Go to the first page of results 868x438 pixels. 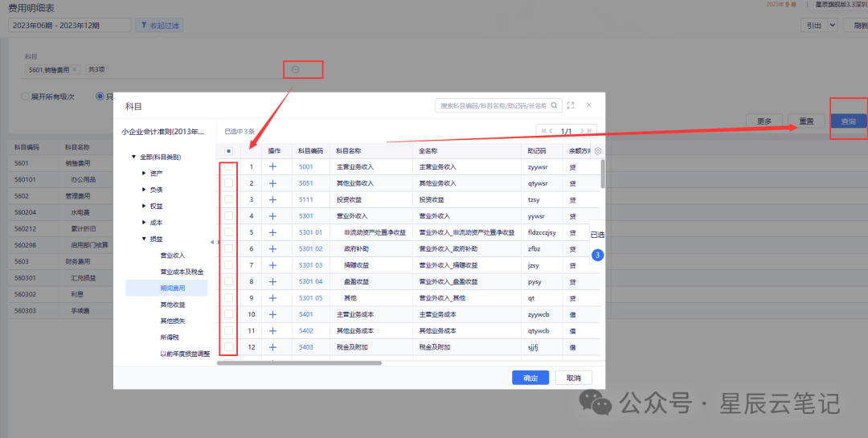coord(544,131)
